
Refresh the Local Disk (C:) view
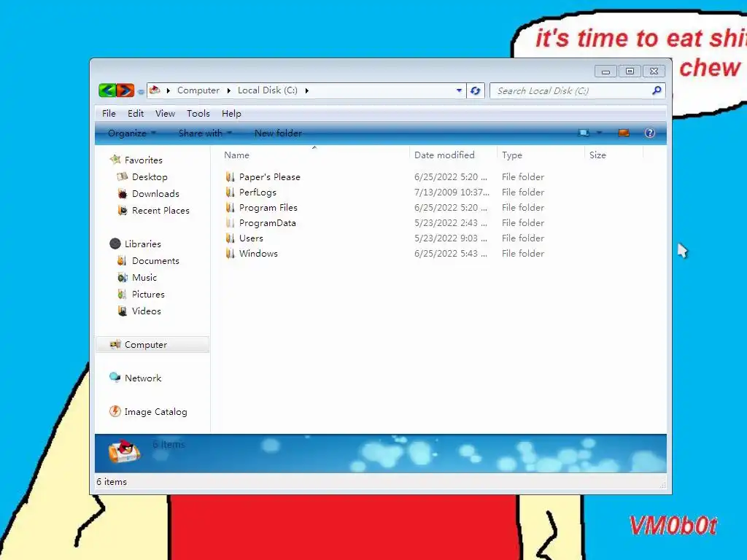[x=475, y=90]
